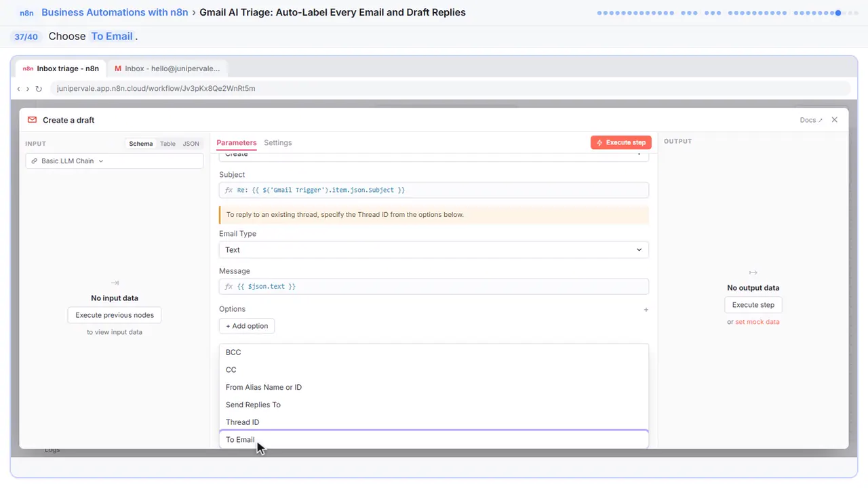Select Schema input view

click(141, 144)
